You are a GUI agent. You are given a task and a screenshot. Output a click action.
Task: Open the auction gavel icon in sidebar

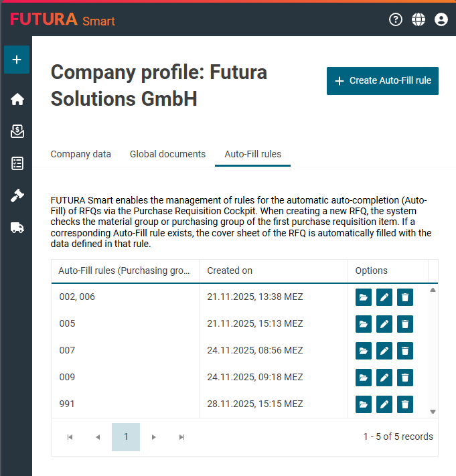(x=17, y=195)
